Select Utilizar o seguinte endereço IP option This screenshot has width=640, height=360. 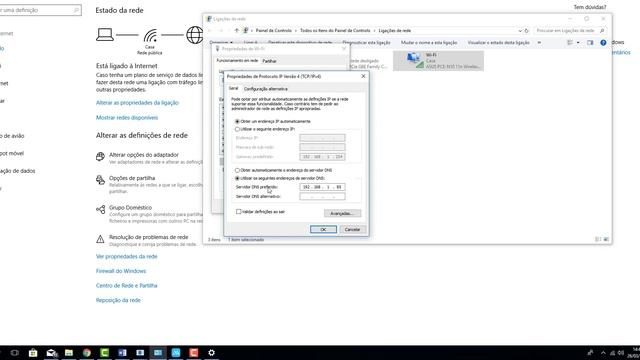pyautogui.click(x=237, y=129)
